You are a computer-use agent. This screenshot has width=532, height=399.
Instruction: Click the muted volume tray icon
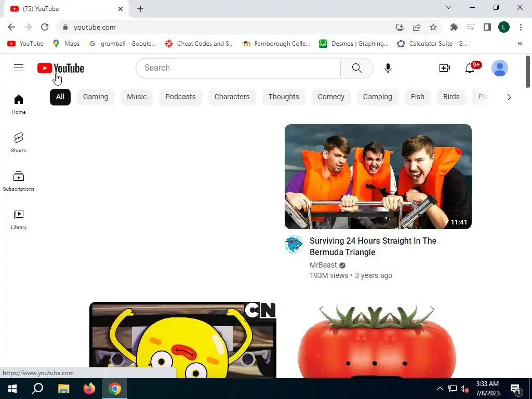[465, 389]
